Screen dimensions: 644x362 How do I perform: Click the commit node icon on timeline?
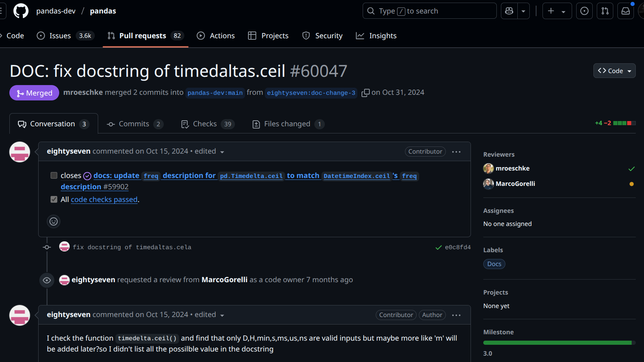(x=47, y=247)
